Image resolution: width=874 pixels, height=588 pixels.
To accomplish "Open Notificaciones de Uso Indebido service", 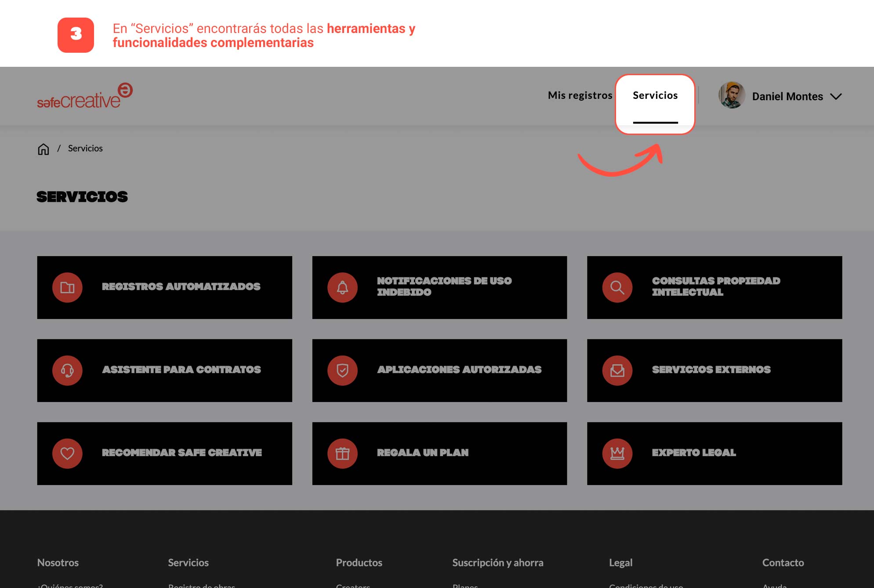I will (x=439, y=287).
